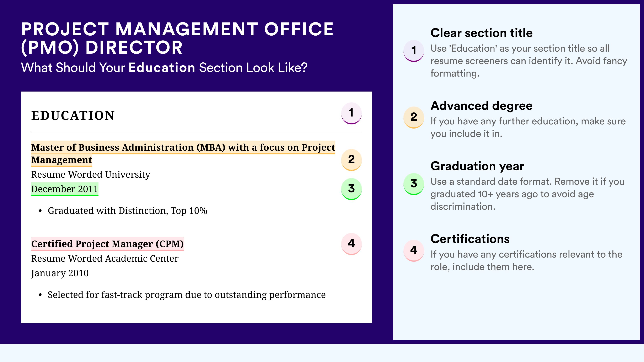The height and width of the screenshot is (362, 644).
Task: Select the highlighted Master of Business Administration text
Action: [x=183, y=154]
